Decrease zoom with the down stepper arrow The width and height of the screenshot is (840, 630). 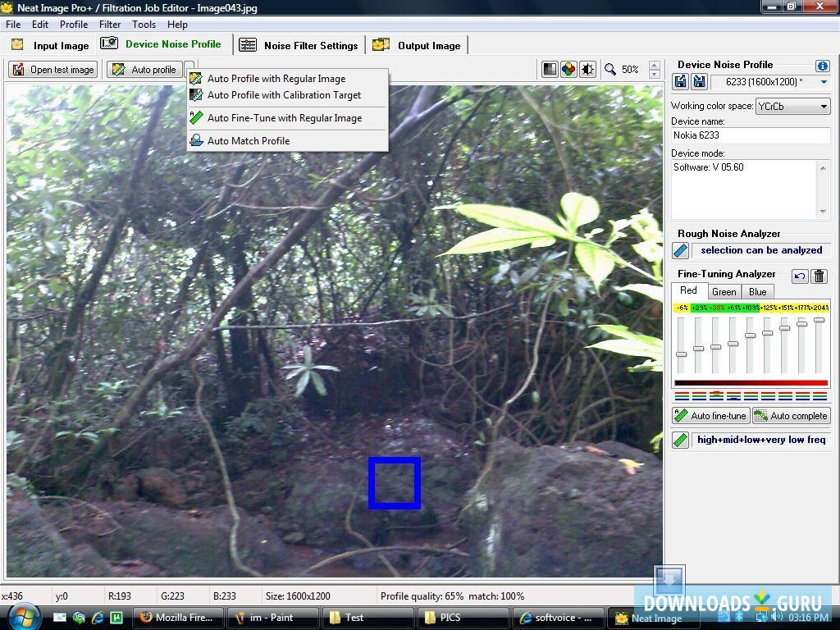[x=654, y=74]
